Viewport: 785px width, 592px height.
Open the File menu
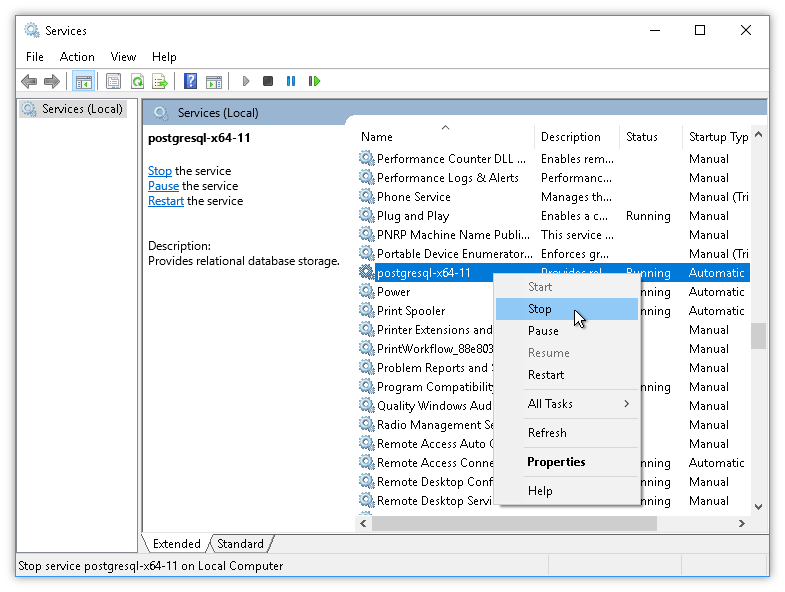click(35, 57)
